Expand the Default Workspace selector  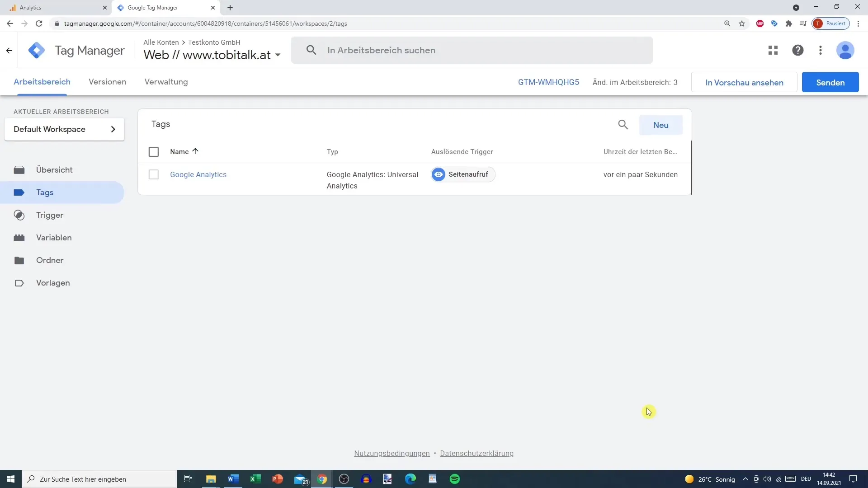[x=113, y=129]
